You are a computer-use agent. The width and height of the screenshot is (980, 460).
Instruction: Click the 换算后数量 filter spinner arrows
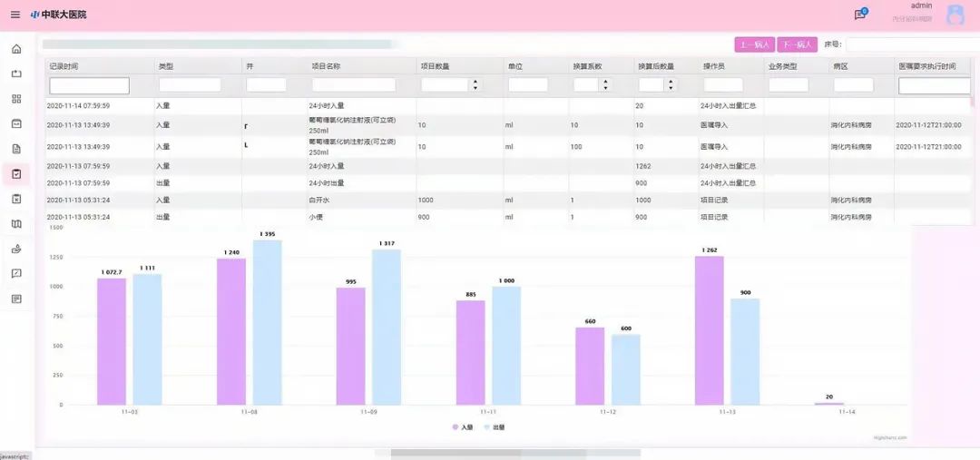(x=671, y=85)
